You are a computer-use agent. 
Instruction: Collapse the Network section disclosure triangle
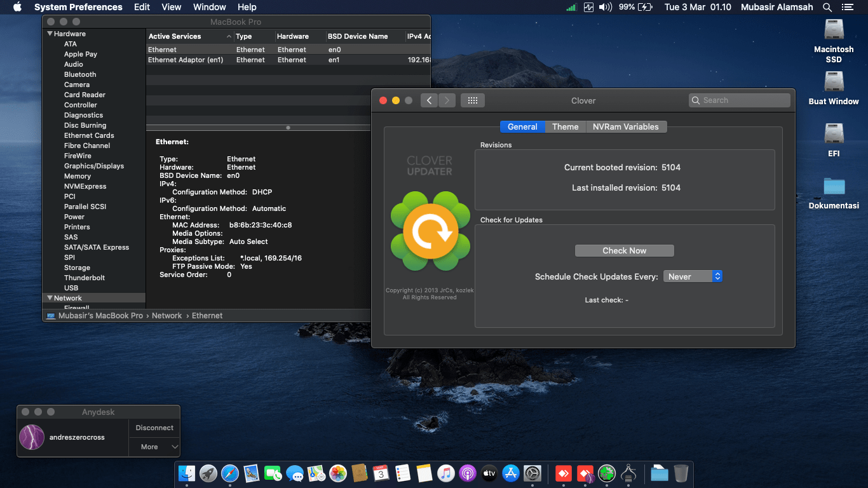(x=50, y=298)
